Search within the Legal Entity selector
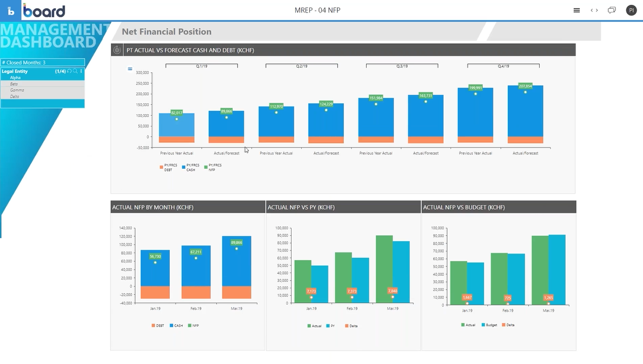This screenshot has height=364, width=643. 75,71
